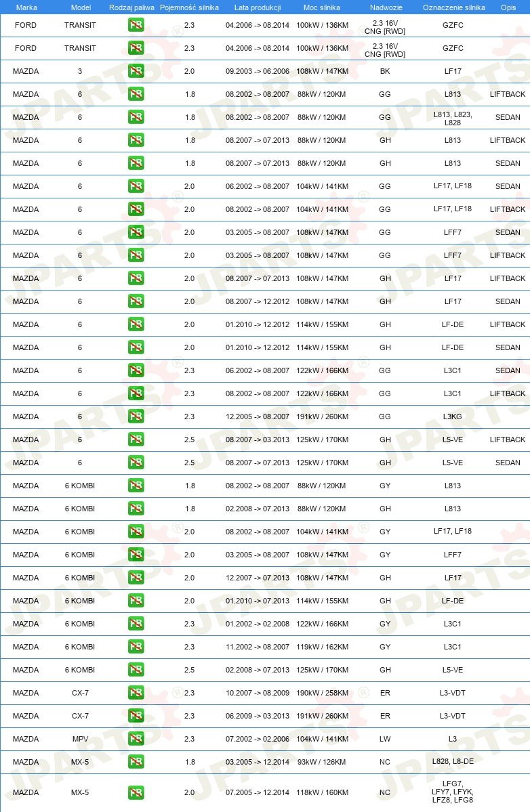The width and height of the screenshot is (530, 812).
Task: Click the power value 118kW / 160KM
Action: [x=322, y=792]
